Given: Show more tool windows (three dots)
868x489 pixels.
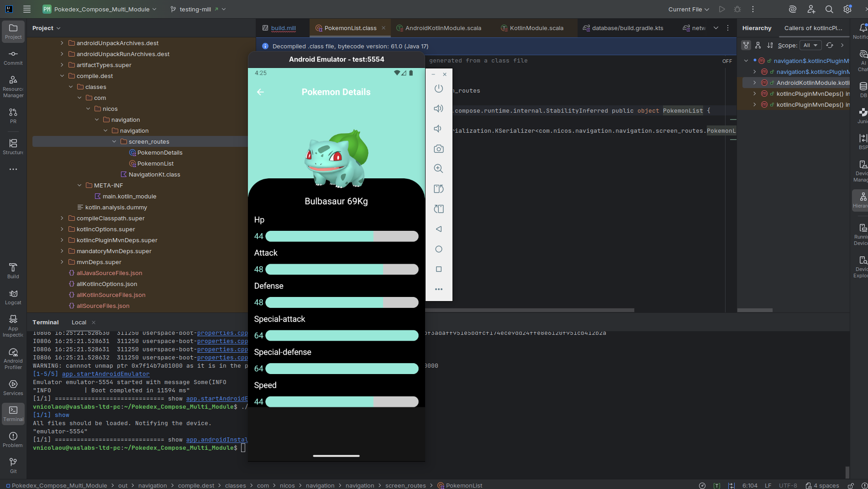Looking at the screenshot, I should 13,169.
